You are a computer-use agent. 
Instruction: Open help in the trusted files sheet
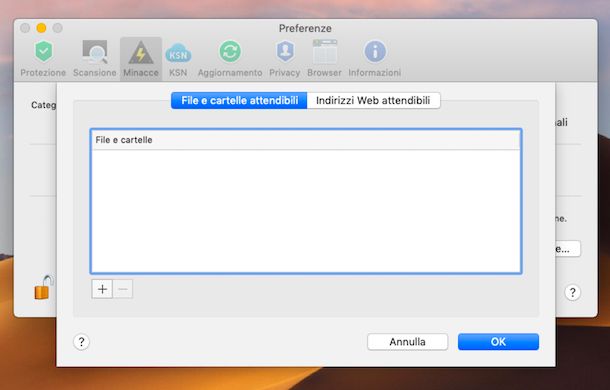tap(81, 342)
